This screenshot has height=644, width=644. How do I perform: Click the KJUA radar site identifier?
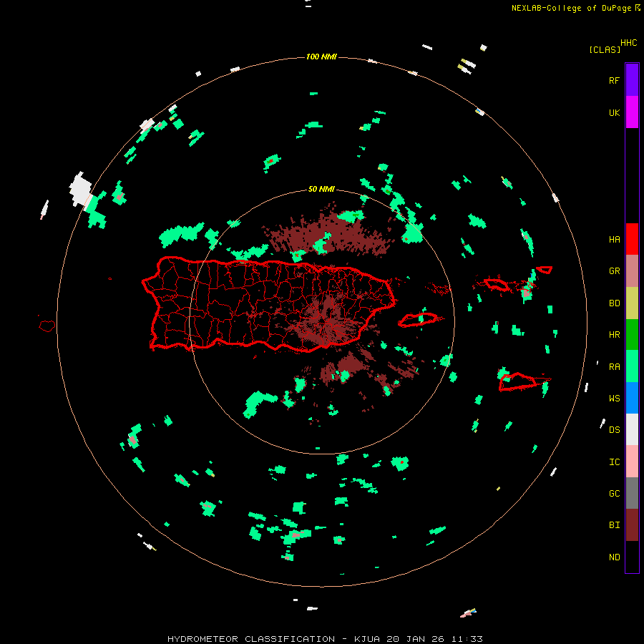coord(367,639)
